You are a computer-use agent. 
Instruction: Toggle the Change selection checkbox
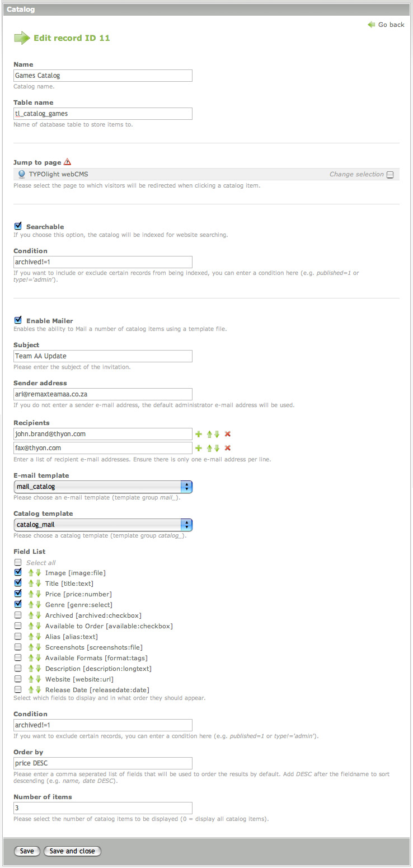click(390, 175)
